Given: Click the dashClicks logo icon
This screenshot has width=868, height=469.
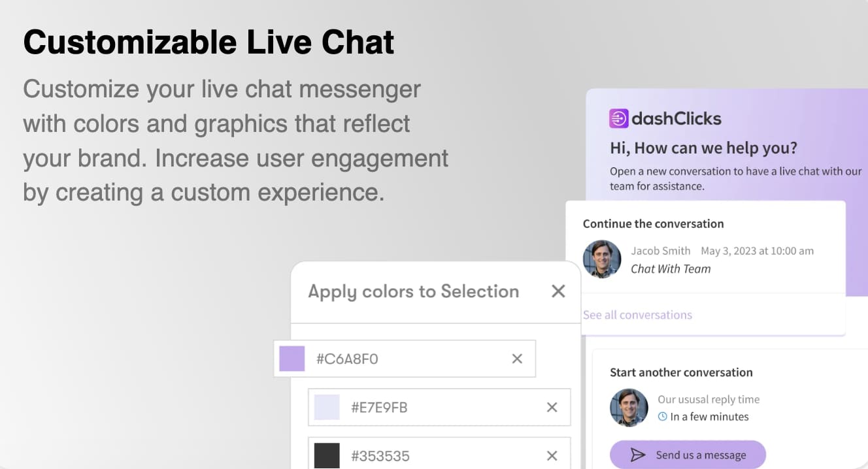Looking at the screenshot, I should pyautogui.click(x=618, y=118).
